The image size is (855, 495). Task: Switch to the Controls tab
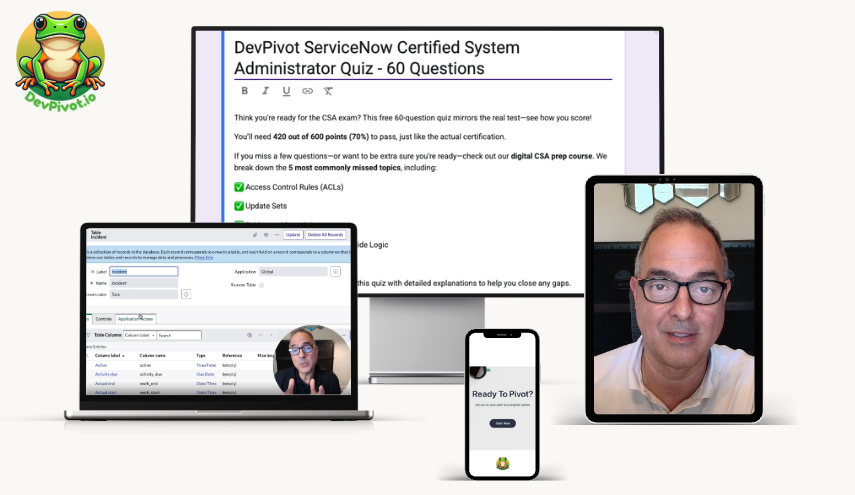tap(103, 319)
